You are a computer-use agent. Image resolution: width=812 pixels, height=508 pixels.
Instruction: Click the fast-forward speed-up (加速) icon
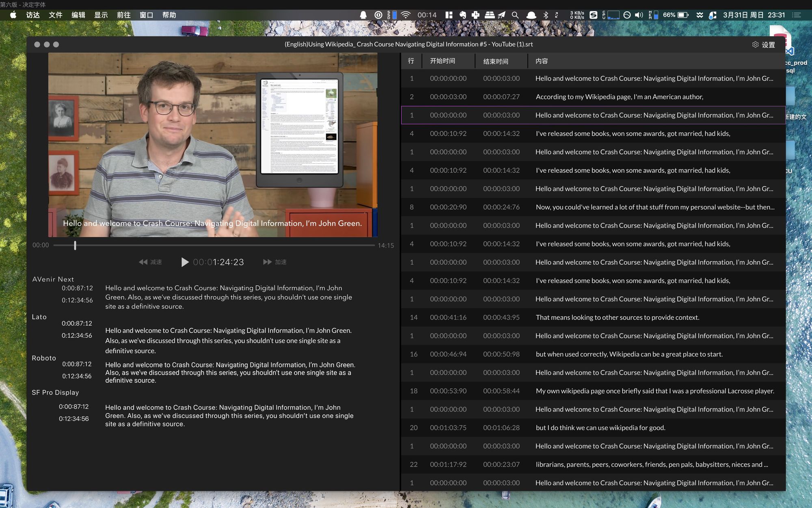coord(267,262)
